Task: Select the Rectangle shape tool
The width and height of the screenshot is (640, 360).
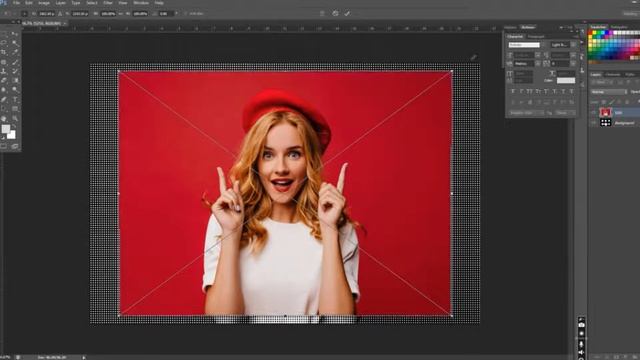Action: [x=15, y=109]
